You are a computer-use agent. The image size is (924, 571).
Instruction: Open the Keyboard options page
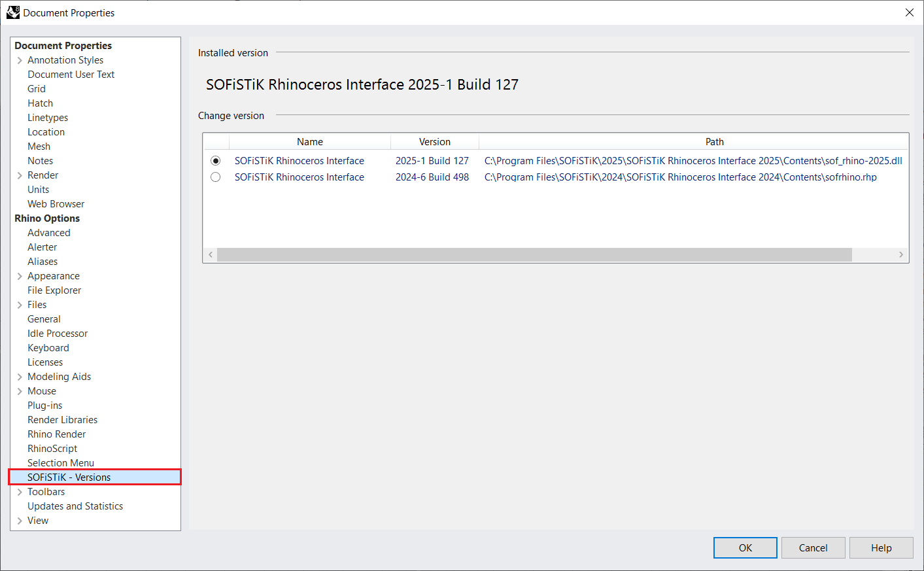[x=48, y=348]
